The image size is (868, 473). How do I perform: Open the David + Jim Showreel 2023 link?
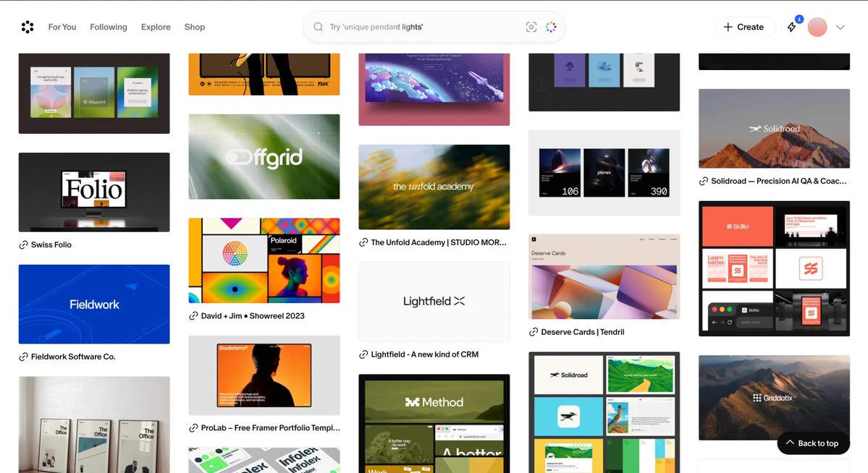coord(253,316)
